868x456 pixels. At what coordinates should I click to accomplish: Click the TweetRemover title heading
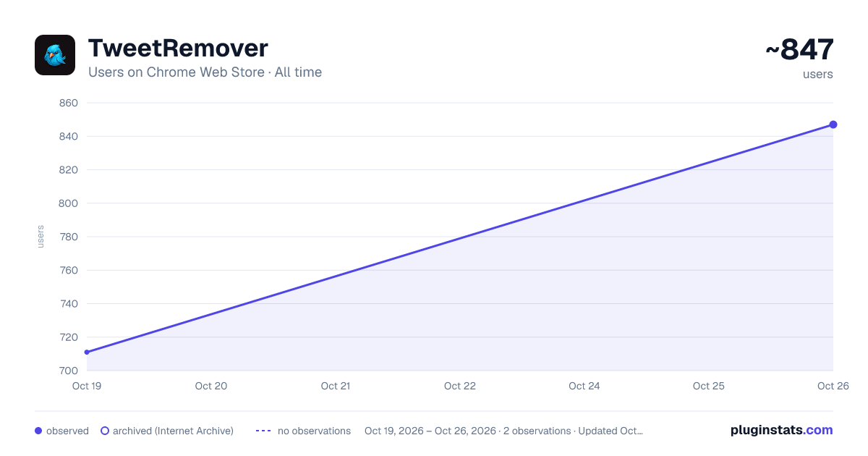[178, 48]
